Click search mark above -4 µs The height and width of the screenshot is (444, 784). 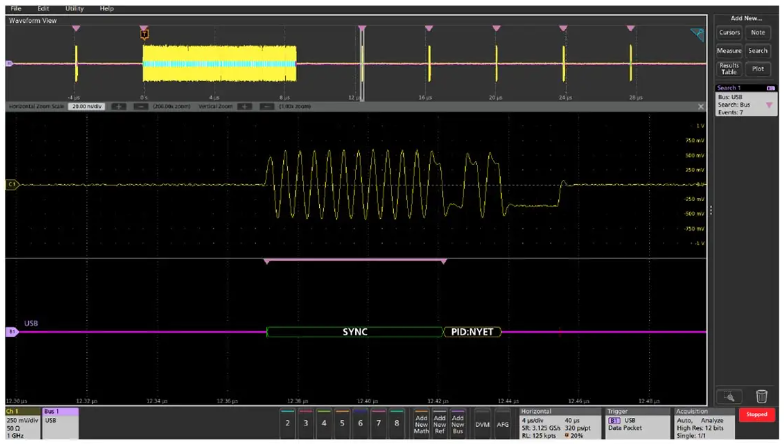(76, 28)
